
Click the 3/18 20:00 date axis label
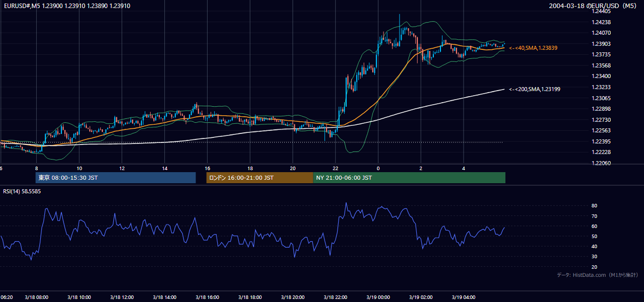pyautogui.click(x=293, y=297)
